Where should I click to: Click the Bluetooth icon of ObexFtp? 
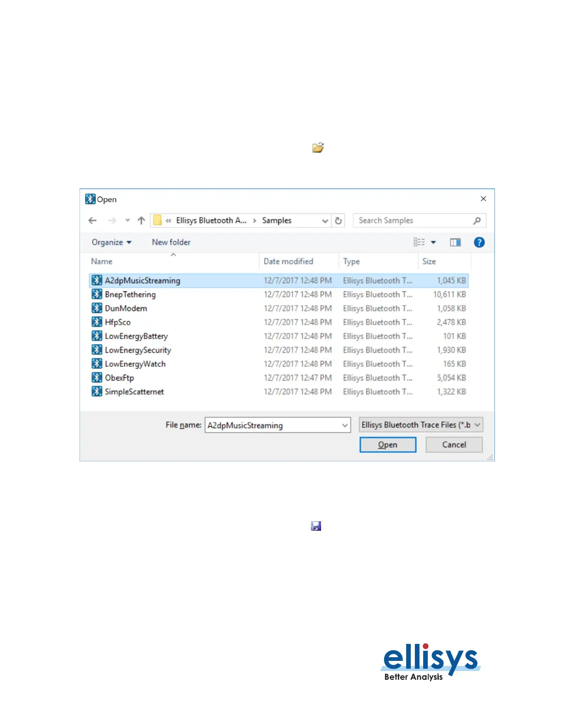[x=97, y=377]
